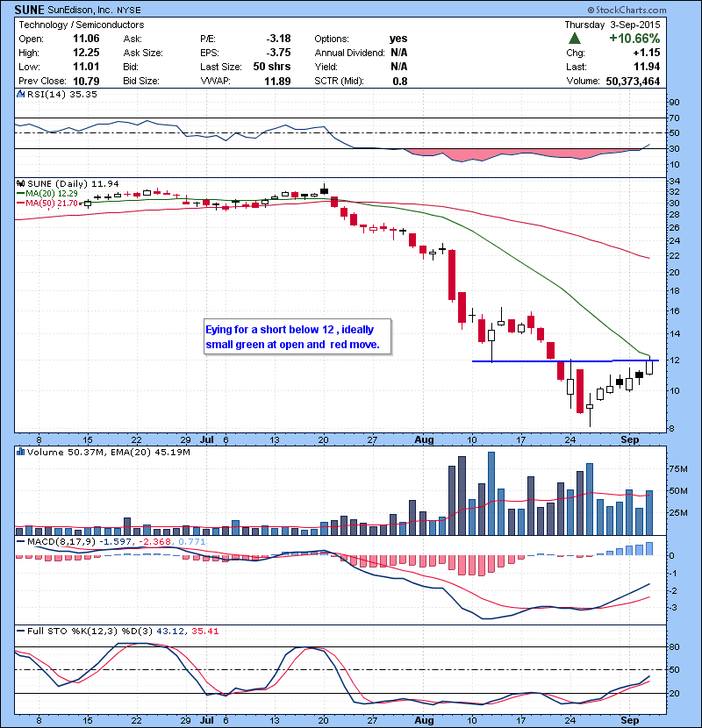
Task: Click the VWAP value 11.89
Action: pos(278,82)
